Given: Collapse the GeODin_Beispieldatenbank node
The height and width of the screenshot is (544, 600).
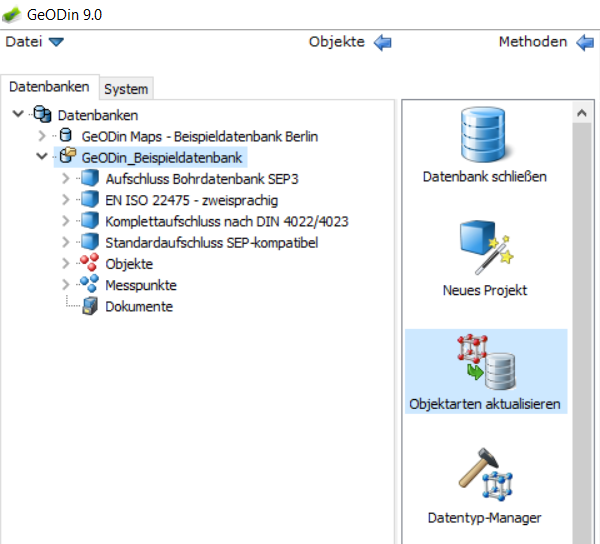Looking at the screenshot, I should pos(41,156).
